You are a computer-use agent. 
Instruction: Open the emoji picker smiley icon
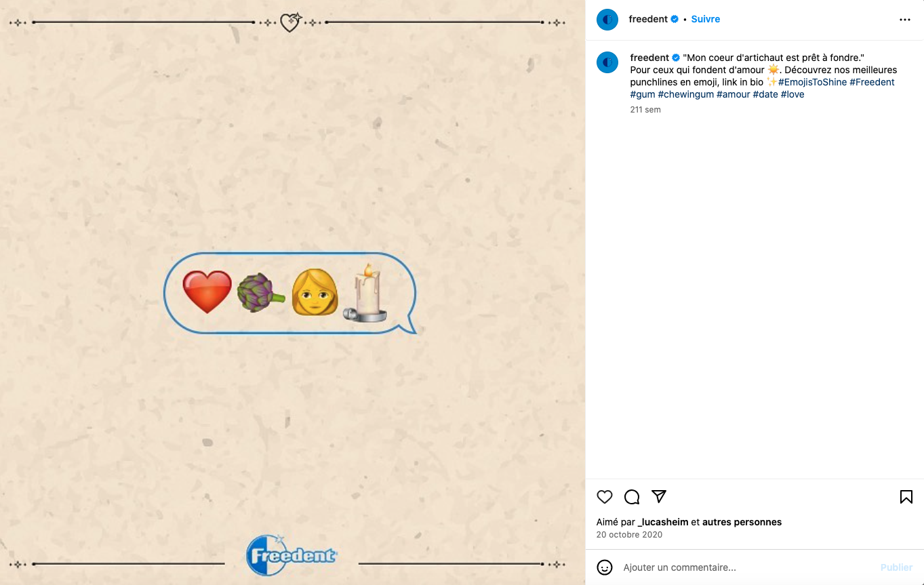pos(605,567)
